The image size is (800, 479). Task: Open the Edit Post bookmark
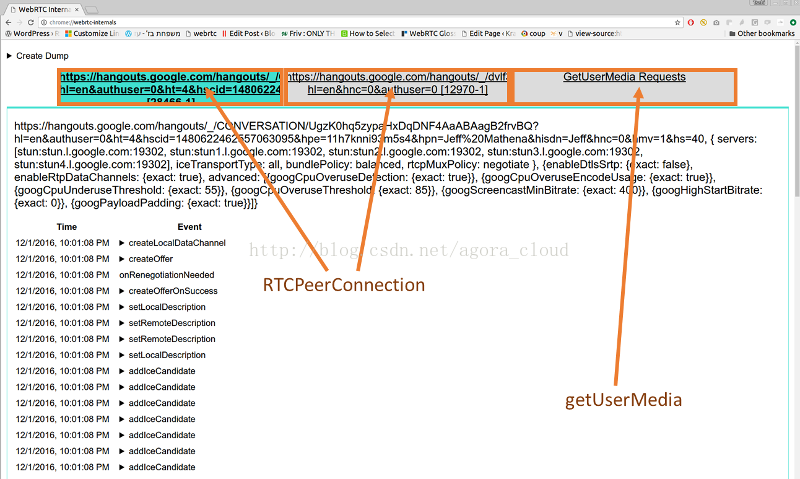248,34
